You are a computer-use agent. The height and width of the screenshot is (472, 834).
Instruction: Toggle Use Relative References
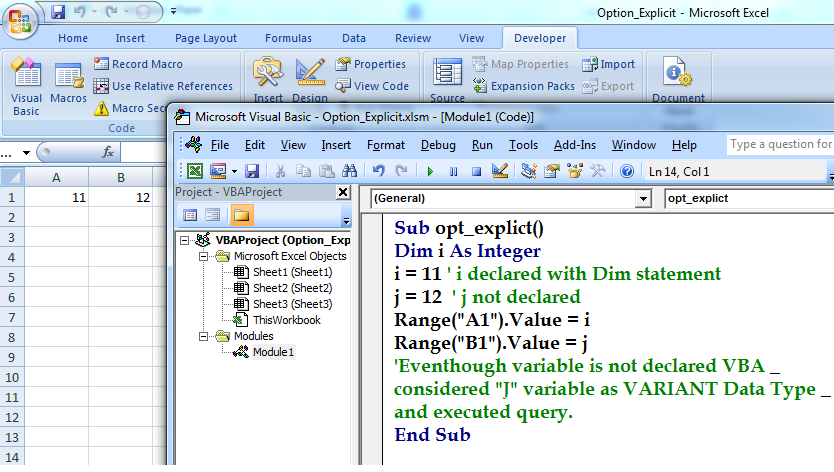(163, 86)
